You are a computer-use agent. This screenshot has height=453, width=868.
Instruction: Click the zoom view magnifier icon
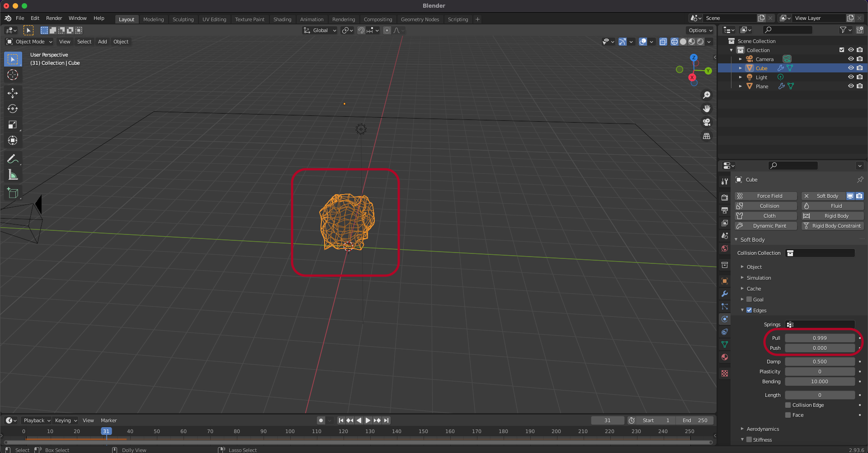(x=707, y=95)
